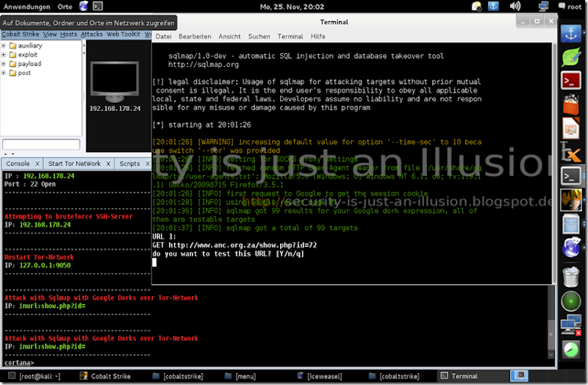Open the notification tray icon with folder

[476, 6]
